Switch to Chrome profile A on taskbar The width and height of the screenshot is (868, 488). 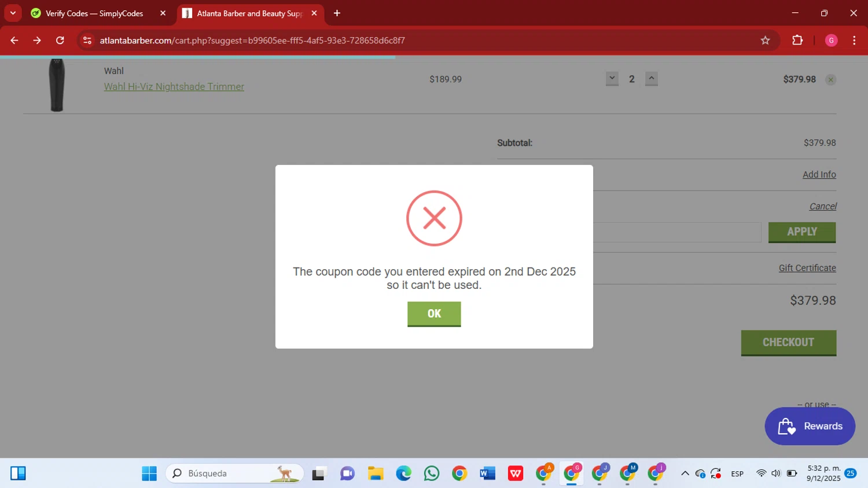[x=544, y=474]
